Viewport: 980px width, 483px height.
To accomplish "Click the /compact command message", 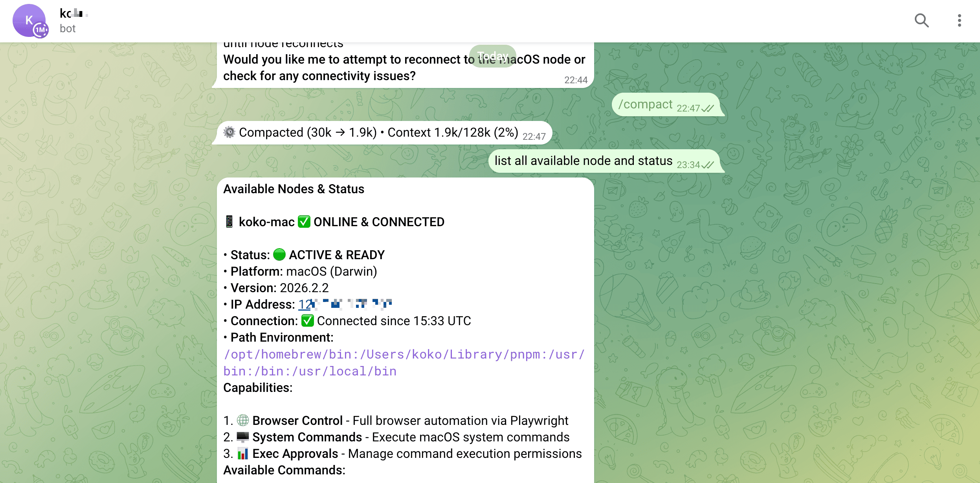I will tap(645, 104).
